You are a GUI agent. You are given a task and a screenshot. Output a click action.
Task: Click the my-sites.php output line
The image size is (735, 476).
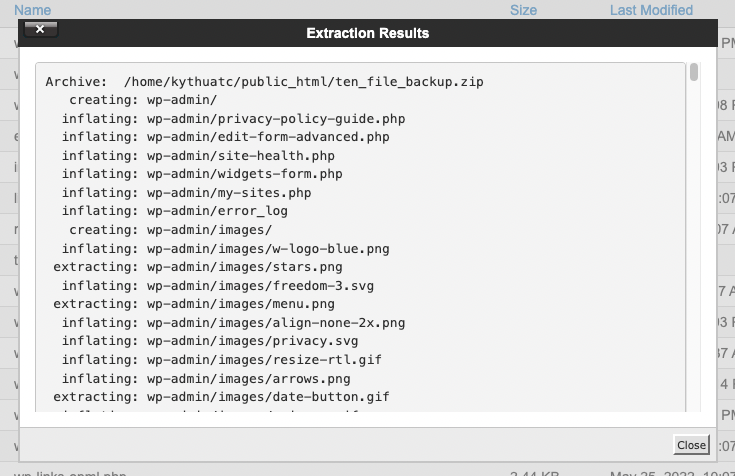coord(187,193)
